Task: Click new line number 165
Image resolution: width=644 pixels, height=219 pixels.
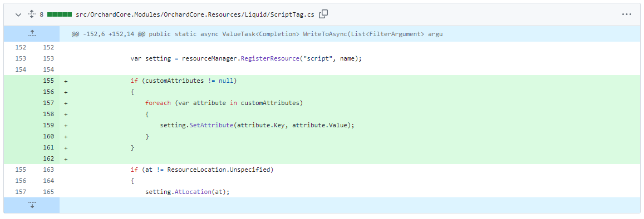Action: pos(48,192)
